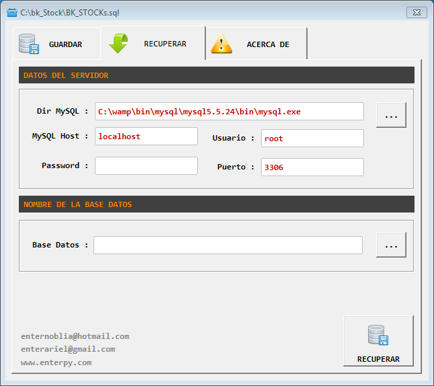Click the database icon on the RECUPERAR button
The width and height of the screenshot is (434, 386).
(378, 335)
